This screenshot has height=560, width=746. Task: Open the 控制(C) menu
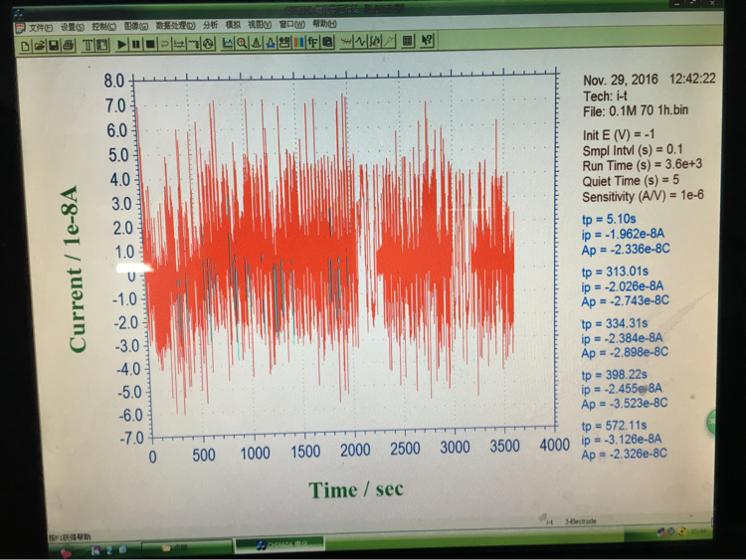tap(104, 27)
